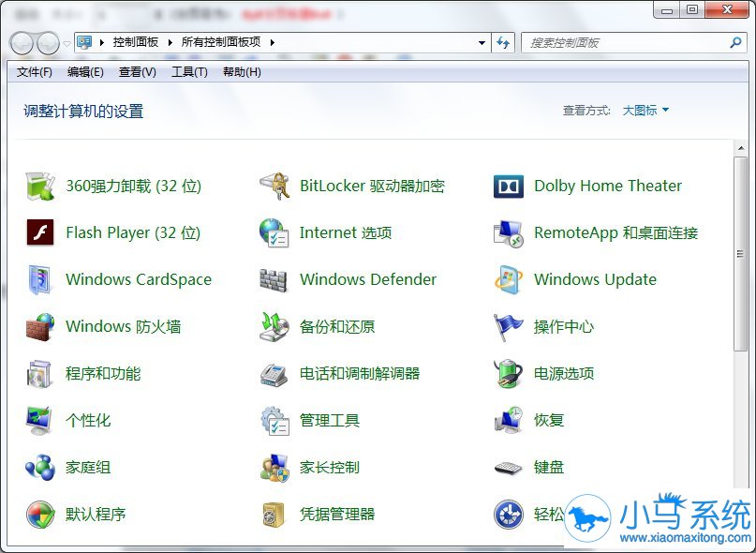Image resolution: width=756 pixels, height=553 pixels.
Task: Open the 管理工具 link text
Action: coord(330,420)
